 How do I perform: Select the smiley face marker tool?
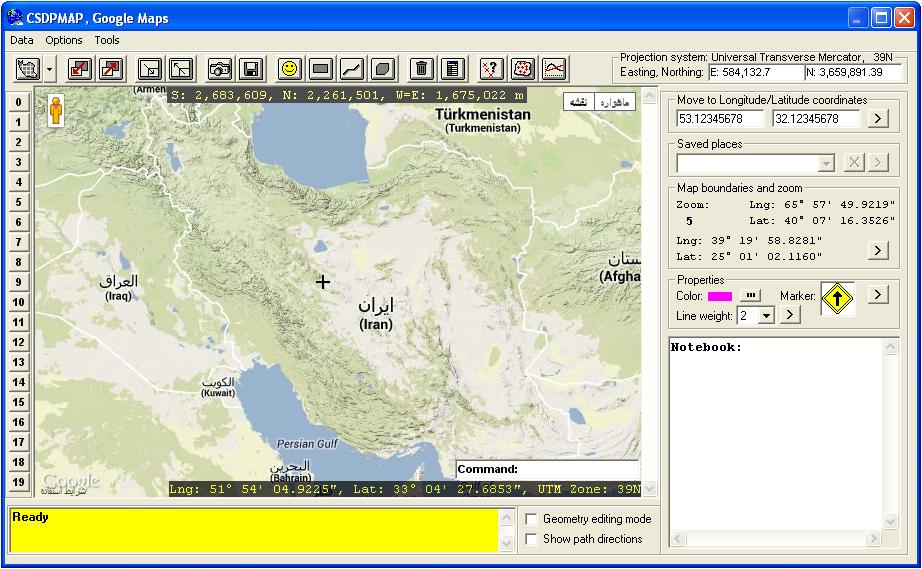pyautogui.click(x=289, y=69)
